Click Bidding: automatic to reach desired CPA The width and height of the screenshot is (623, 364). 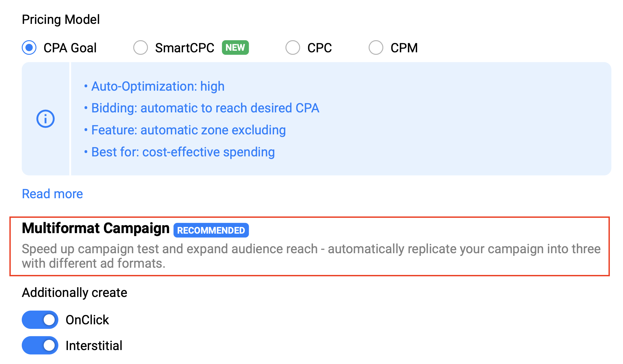click(205, 108)
